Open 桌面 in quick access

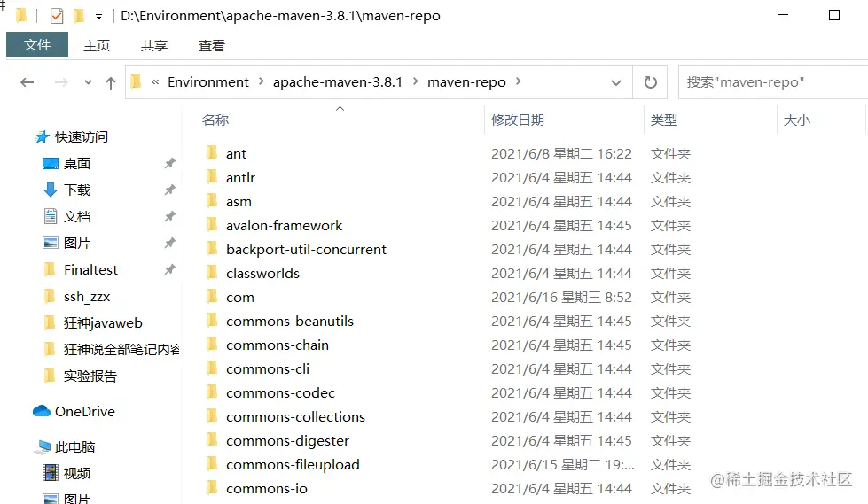pyautogui.click(x=77, y=163)
